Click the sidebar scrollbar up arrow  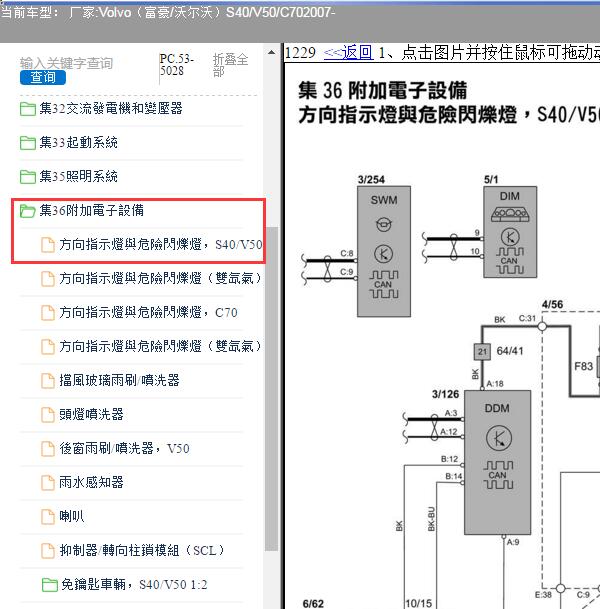point(271,52)
